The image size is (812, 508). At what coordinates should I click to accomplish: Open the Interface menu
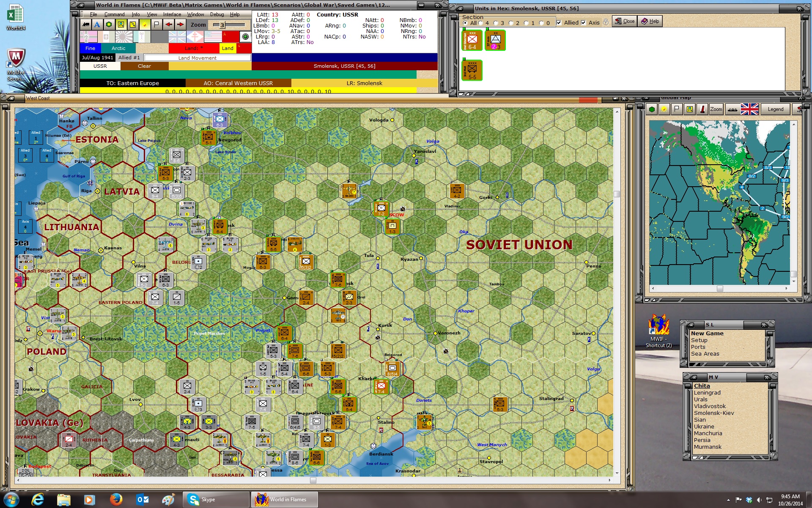pyautogui.click(x=172, y=14)
